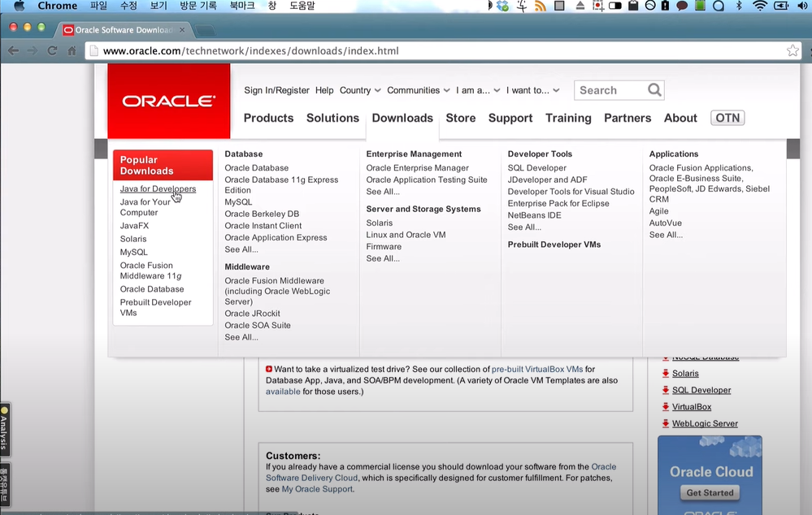Click pre-built VirtualBox VMs link

537,369
